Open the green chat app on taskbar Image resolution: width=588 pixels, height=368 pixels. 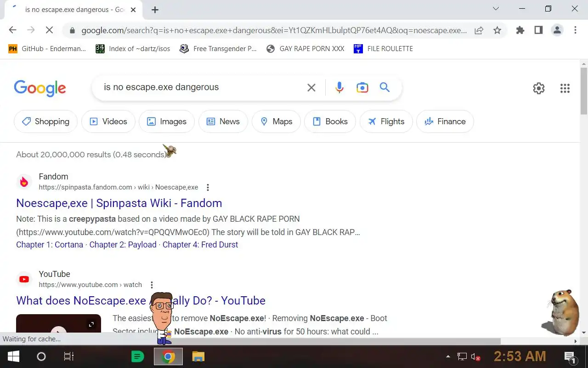click(x=137, y=356)
